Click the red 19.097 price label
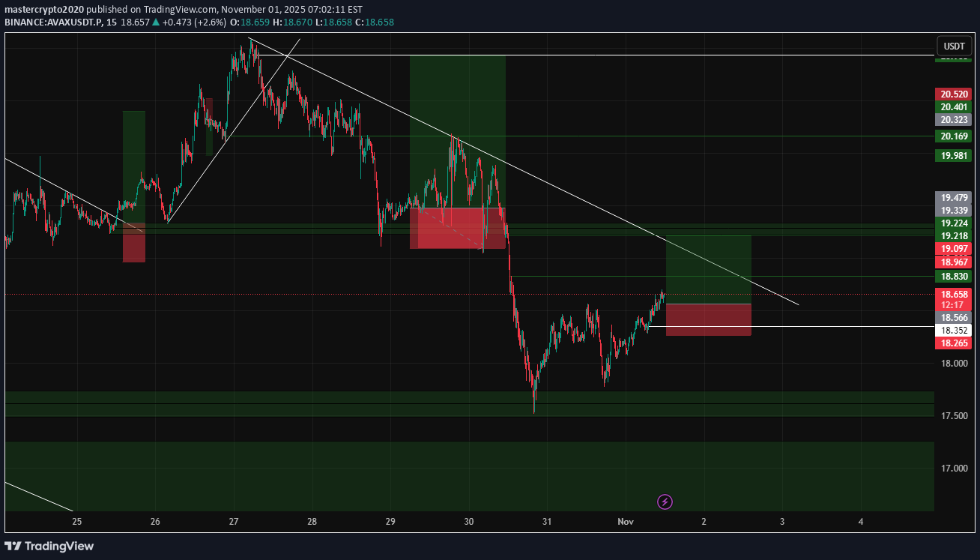Image resolution: width=980 pixels, height=560 pixels. 953,248
